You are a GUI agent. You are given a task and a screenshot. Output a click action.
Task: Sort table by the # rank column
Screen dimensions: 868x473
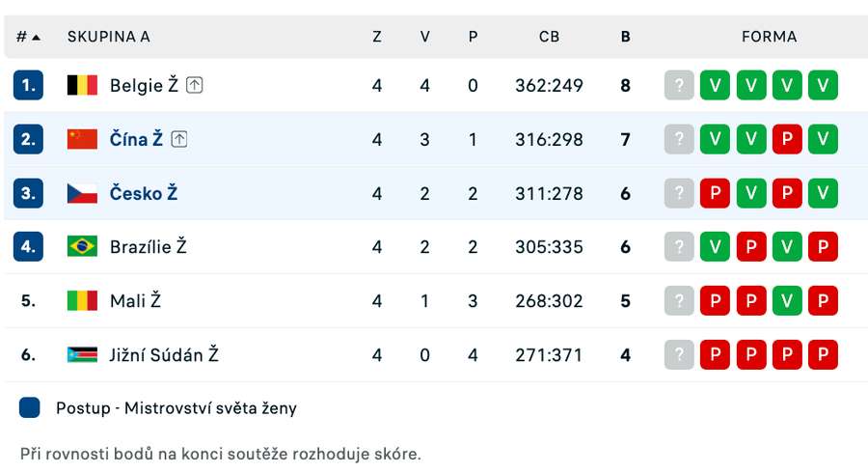[x=28, y=37]
